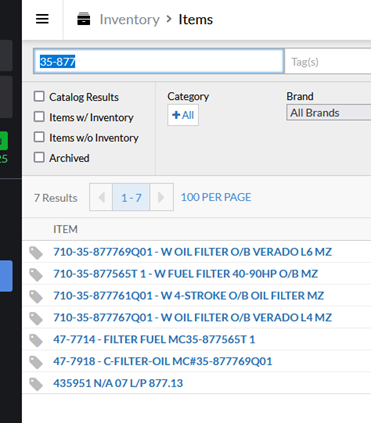
Task: Click tag icon beside 710-35-877769Q01
Action: (x=36, y=253)
